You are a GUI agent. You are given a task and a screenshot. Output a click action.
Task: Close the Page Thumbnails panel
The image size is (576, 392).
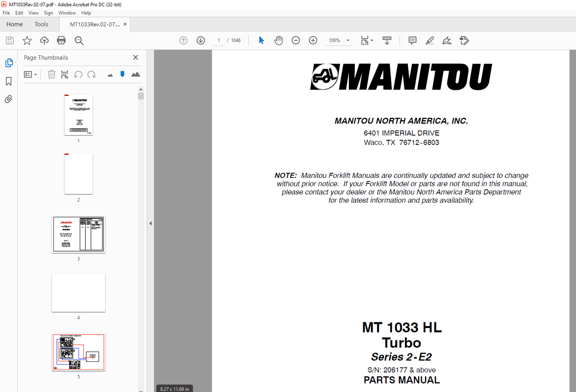click(135, 57)
